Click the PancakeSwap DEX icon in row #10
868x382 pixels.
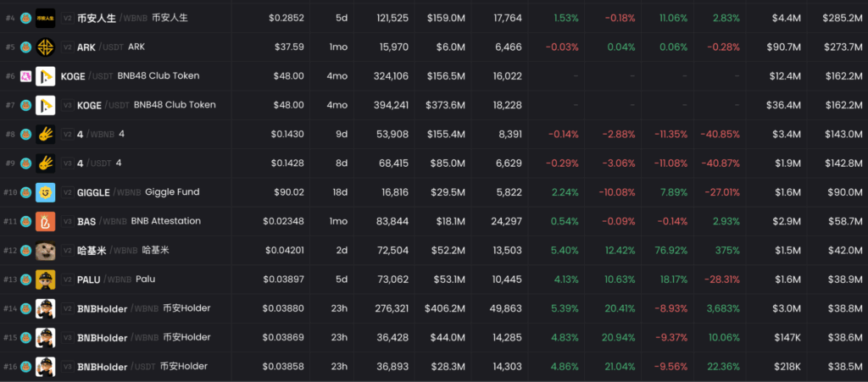25,192
